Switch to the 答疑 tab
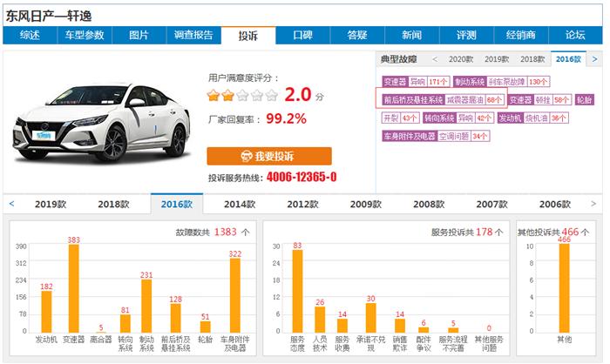The image size is (610, 364). [x=357, y=36]
